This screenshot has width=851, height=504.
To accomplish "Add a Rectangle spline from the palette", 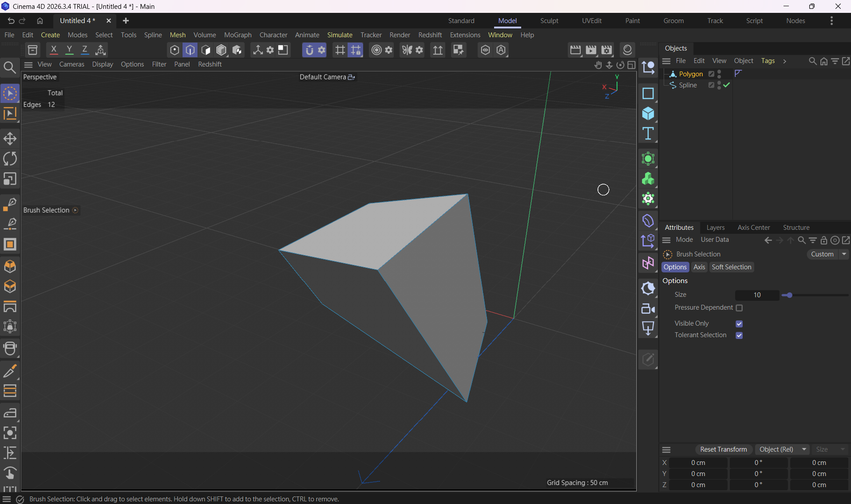I will (648, 94).
